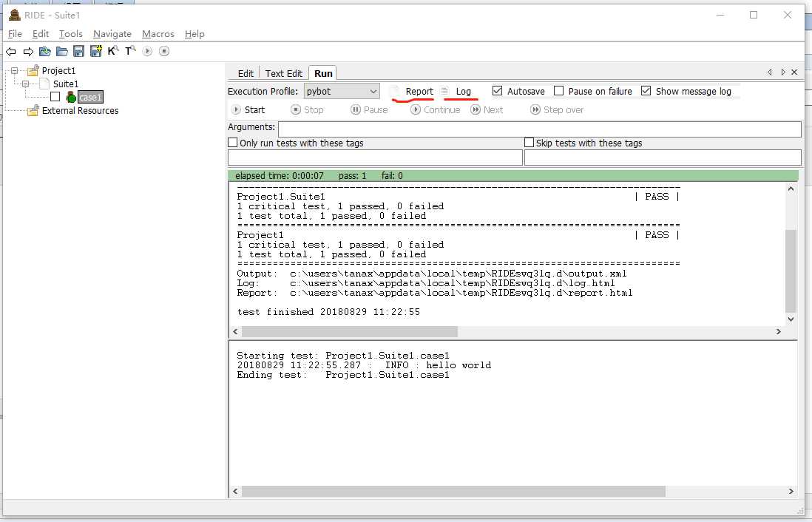Tick the checkbox next to case1
Image resolution: width=812 pixels, height=522 pixels.
(x=55, y=97)
